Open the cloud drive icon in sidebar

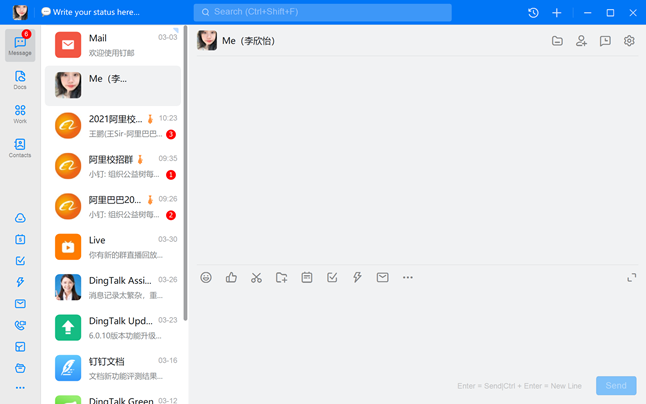click(20, 218)
